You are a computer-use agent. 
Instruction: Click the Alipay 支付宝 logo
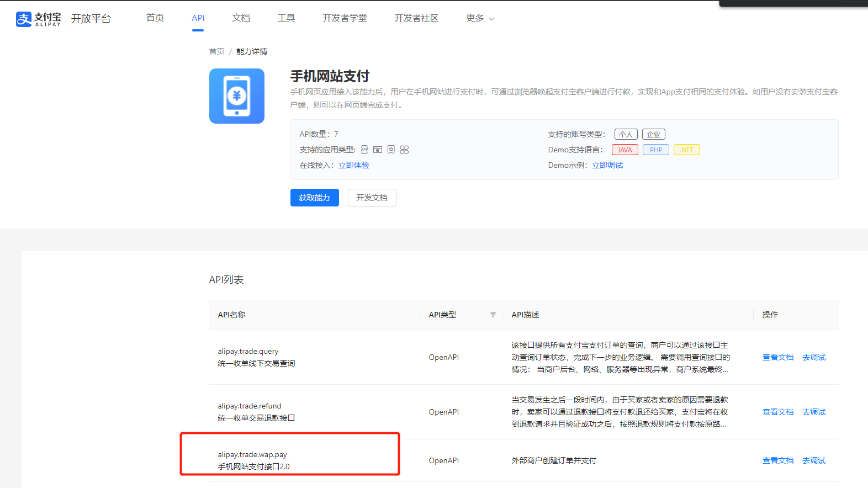coord(38,19)
